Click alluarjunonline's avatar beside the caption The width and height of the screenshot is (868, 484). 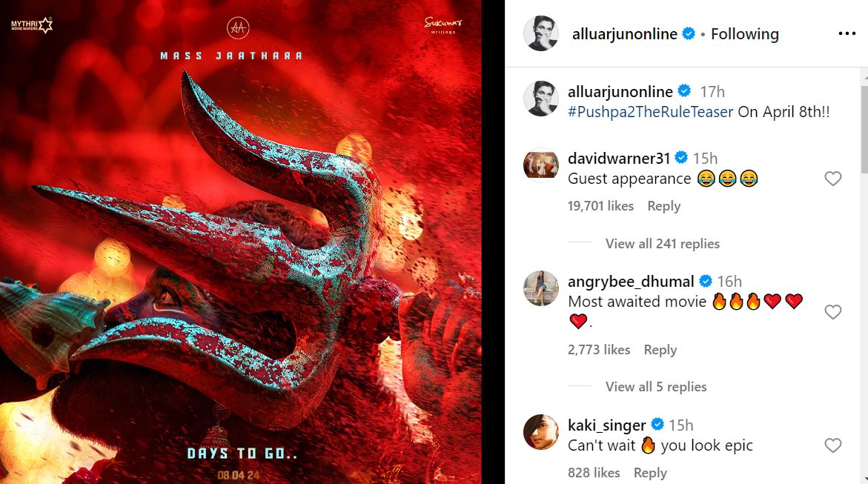click(x=541, y=99)
